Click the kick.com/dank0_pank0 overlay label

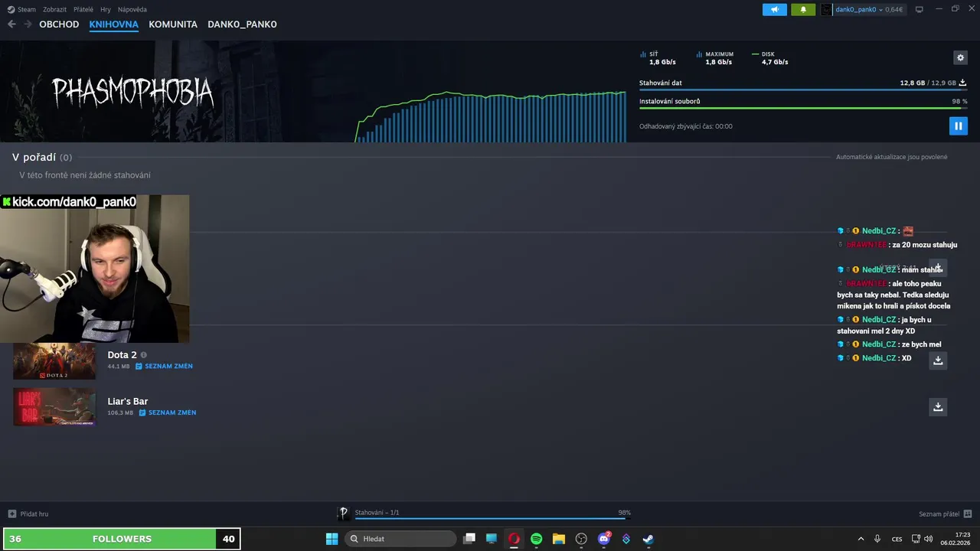coord(69,202)
